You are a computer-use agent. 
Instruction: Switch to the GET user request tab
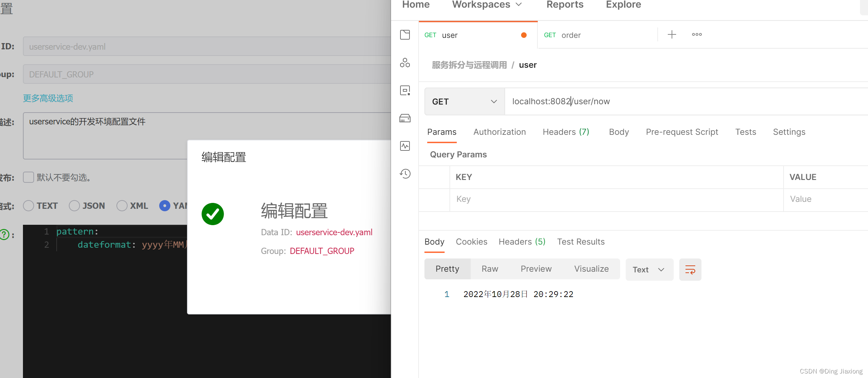[x=478, y=35]
